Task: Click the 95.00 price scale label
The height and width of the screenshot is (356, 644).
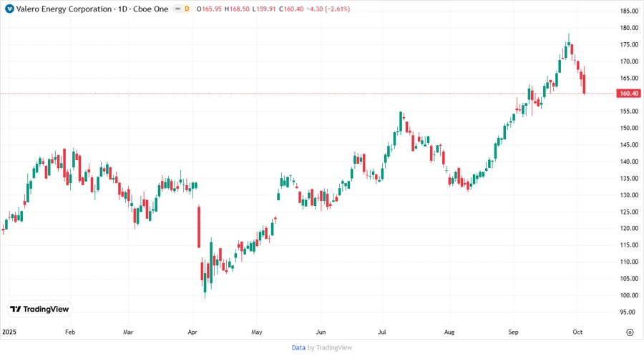Action: 629,312
